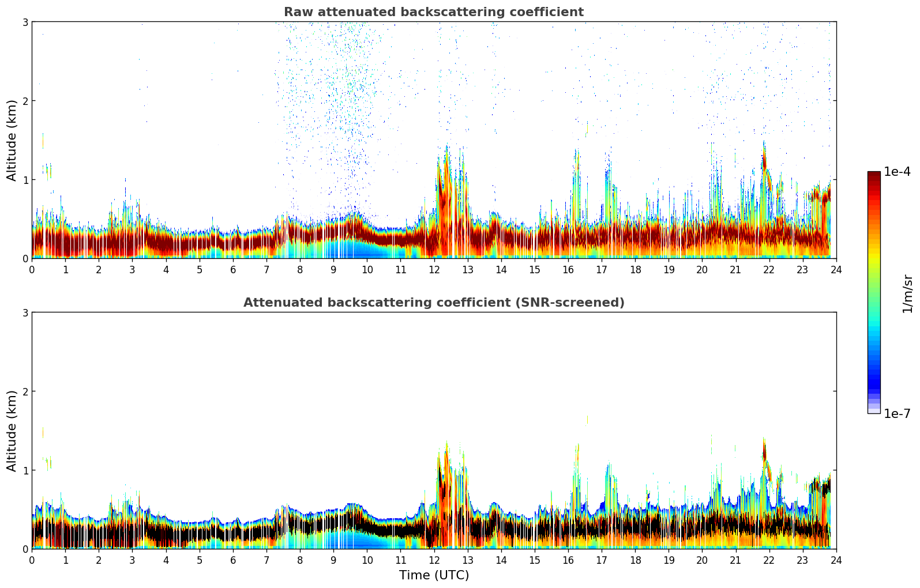Click the "Time (UTC)" axis label
Viewport: 920px width, 588px height.
pyautogui.click(x=434, y=575)
